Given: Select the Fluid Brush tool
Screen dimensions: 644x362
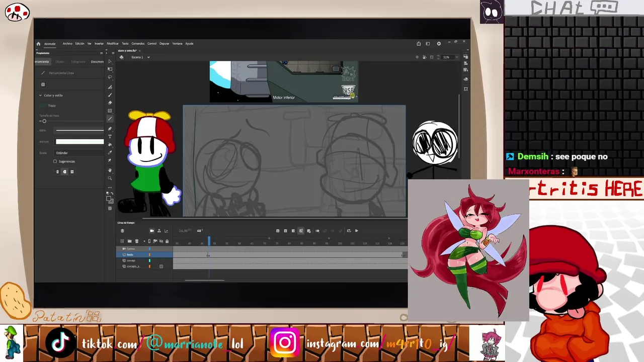Looking at the screenshot, I should (x=110, y=87).
